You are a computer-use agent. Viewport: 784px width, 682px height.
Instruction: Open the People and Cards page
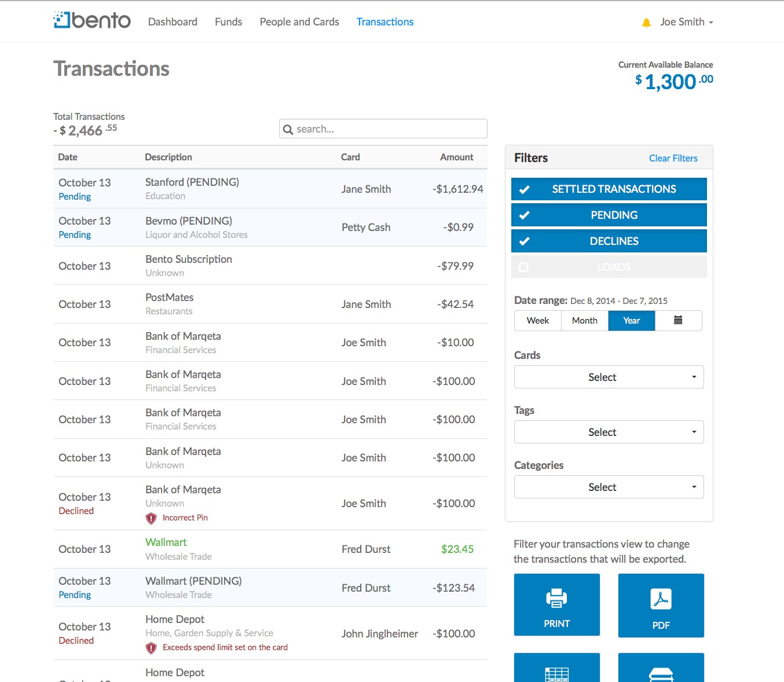(x=299, y=22)
